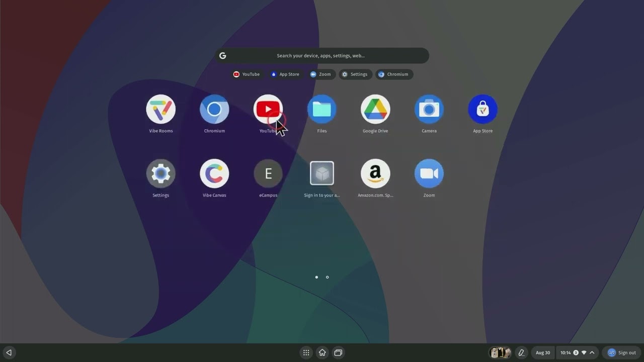Open the eCampus app
The height and width of the screenshot is (362, 644).
tap(268, 173)
